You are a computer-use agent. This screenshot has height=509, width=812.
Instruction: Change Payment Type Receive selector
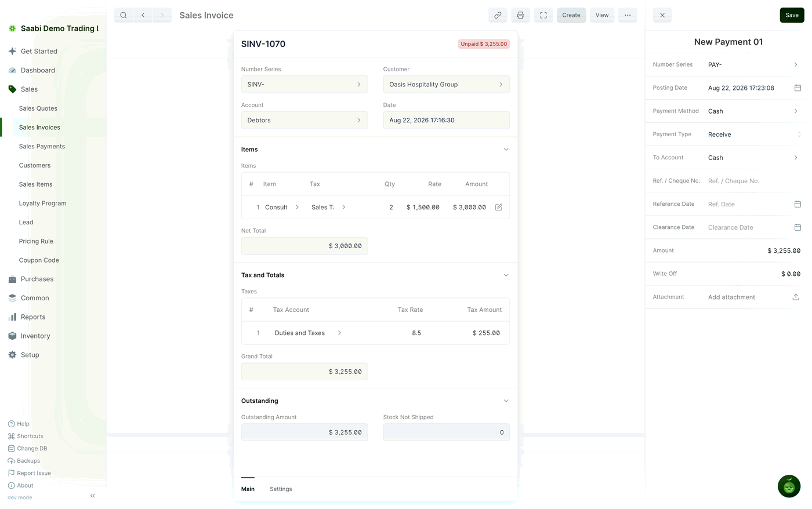[753, 134]
